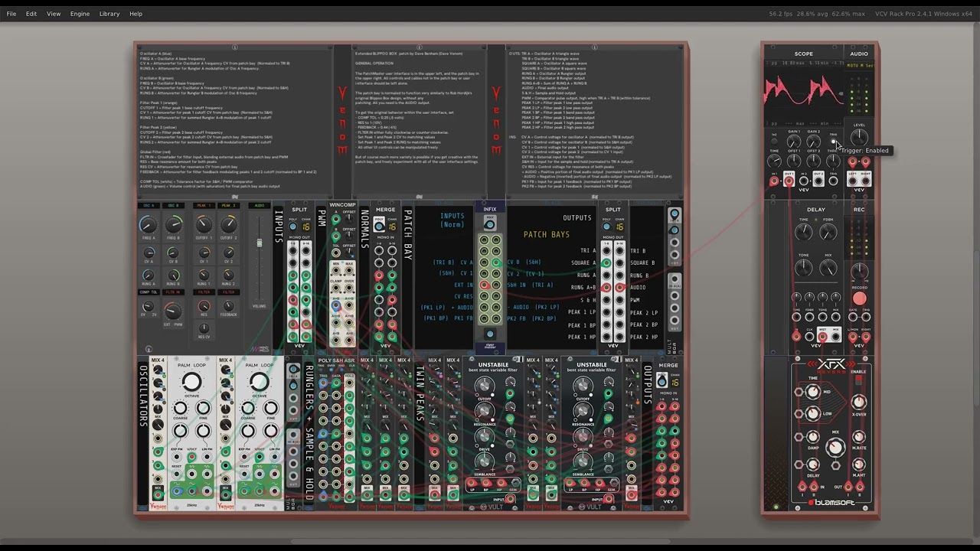Click the left Unstabile LP output port

click(x=472, y=483)
